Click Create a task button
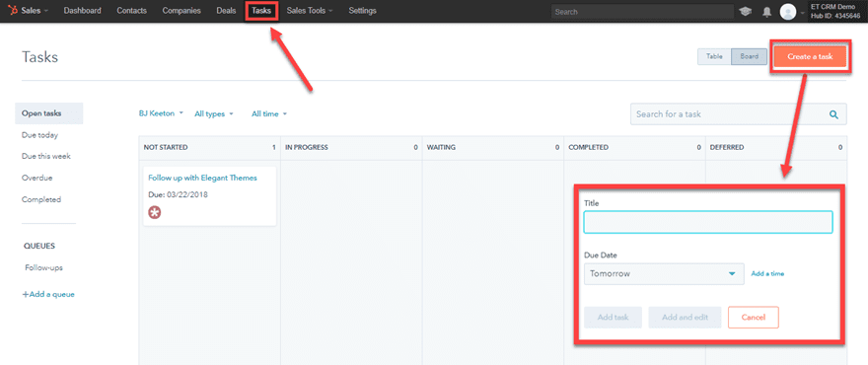This screenshot has height=365, width=868. 810,56
